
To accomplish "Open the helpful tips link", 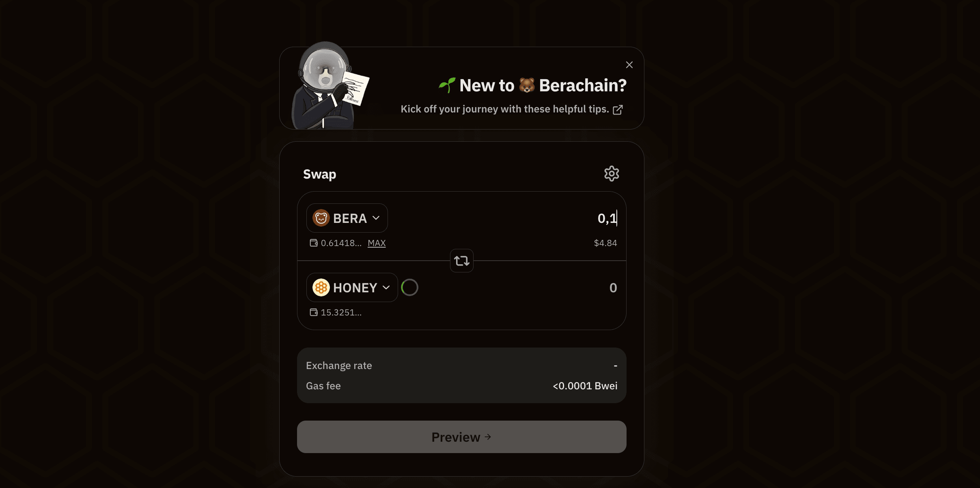I will [x=504, y=109].
